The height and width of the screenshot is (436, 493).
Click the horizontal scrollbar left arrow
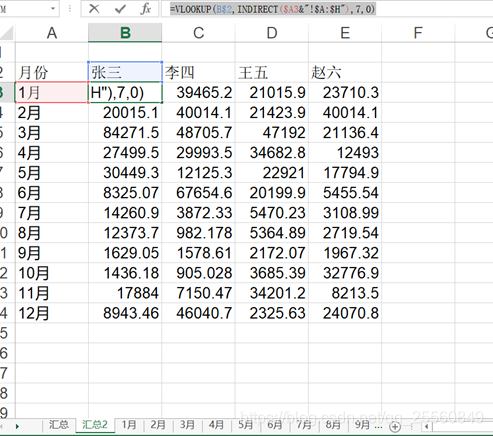point(426,426)
